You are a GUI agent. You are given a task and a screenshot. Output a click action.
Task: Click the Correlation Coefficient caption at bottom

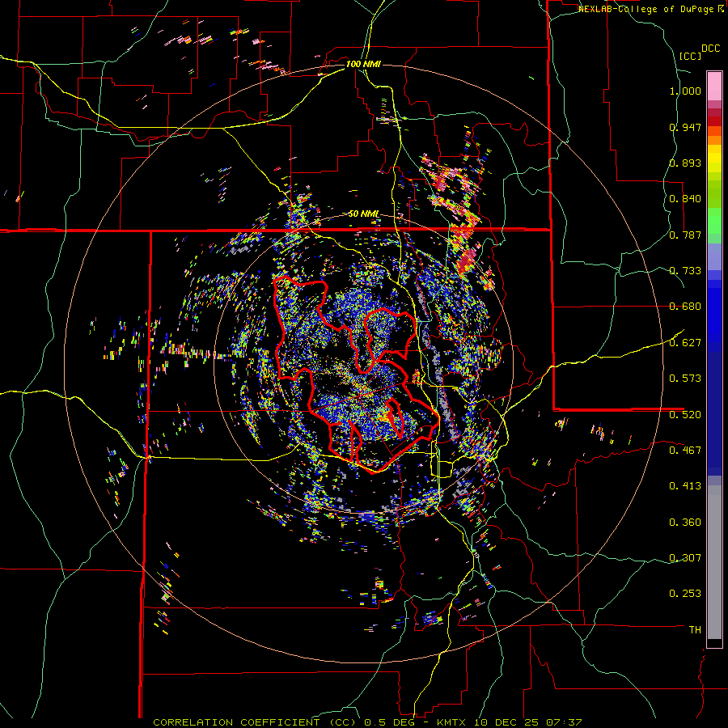367,722
